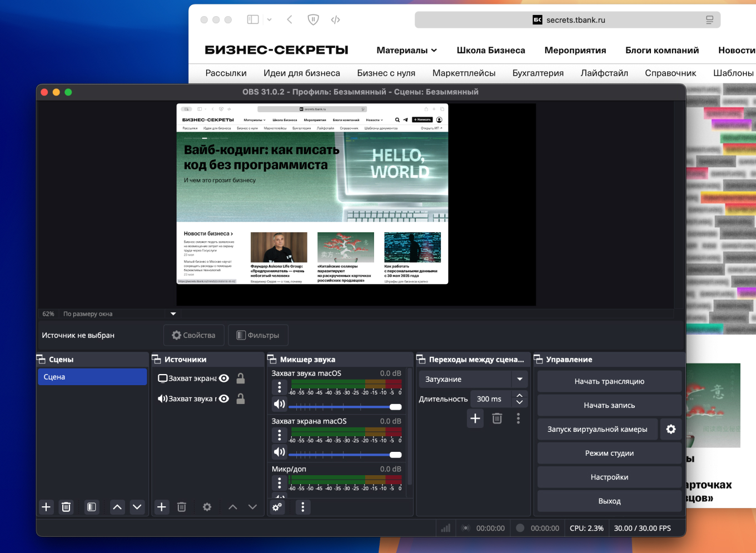Enable Режим студии
The width and height of the screenshot is (756, 553).
(609, 453)
